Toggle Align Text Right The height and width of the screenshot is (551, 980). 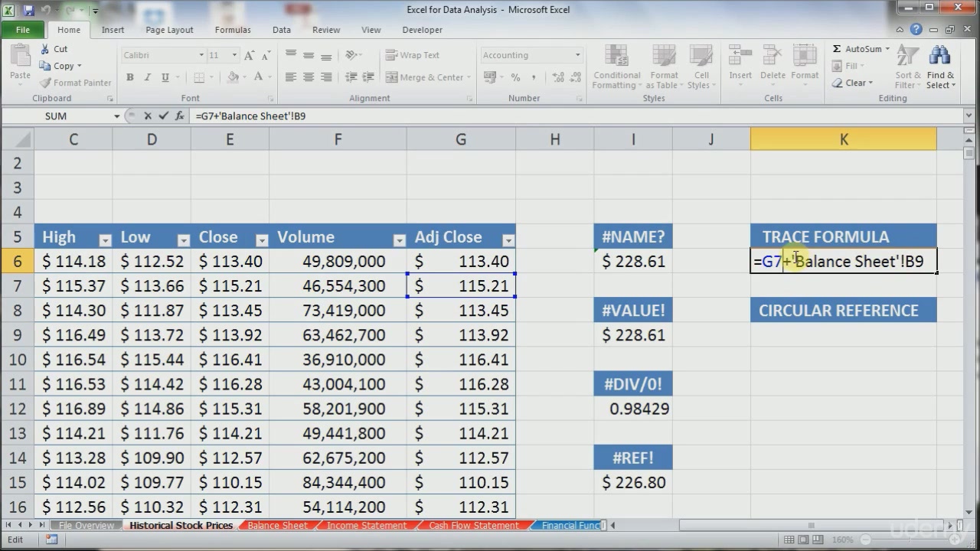[x=326, y=77]
